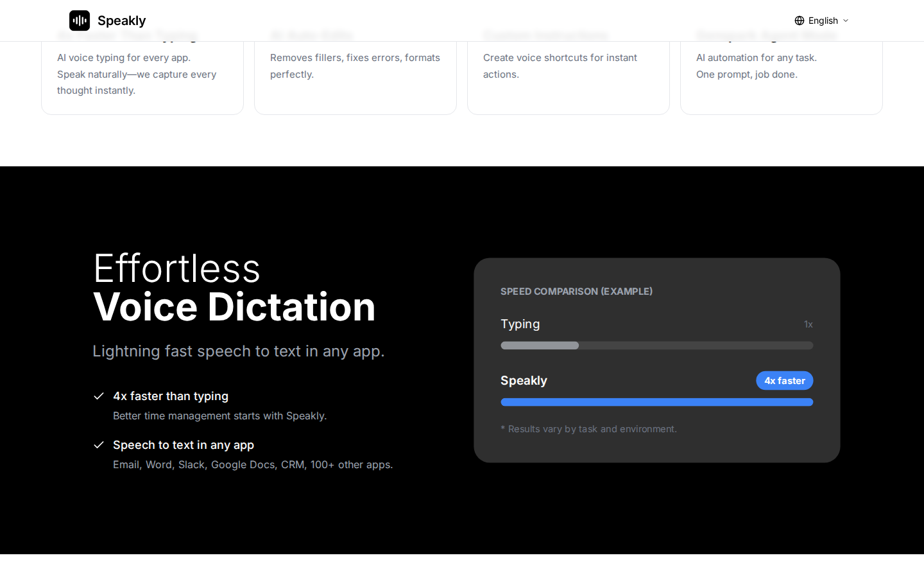Click the 'Email, Word, Slack, Google Docs' line

pyautogui.click(x=253, y=464)
